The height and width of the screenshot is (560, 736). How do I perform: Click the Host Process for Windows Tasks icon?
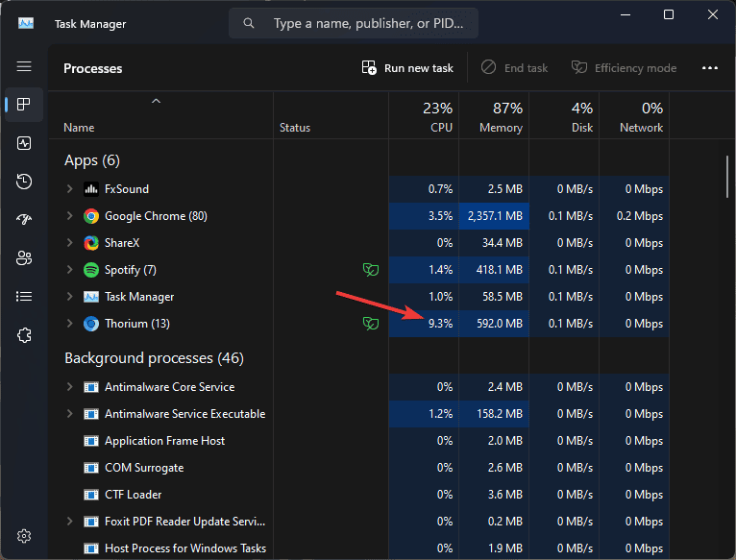[91, 548]
